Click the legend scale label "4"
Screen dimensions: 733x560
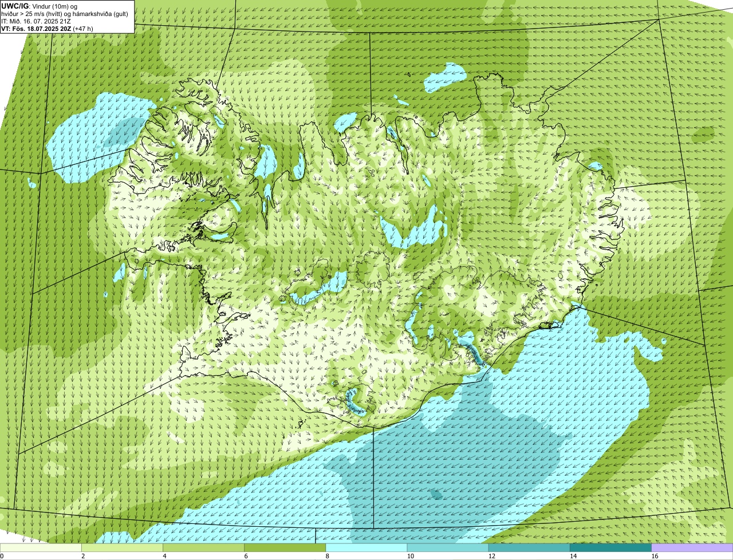click(x=164, y=556)
